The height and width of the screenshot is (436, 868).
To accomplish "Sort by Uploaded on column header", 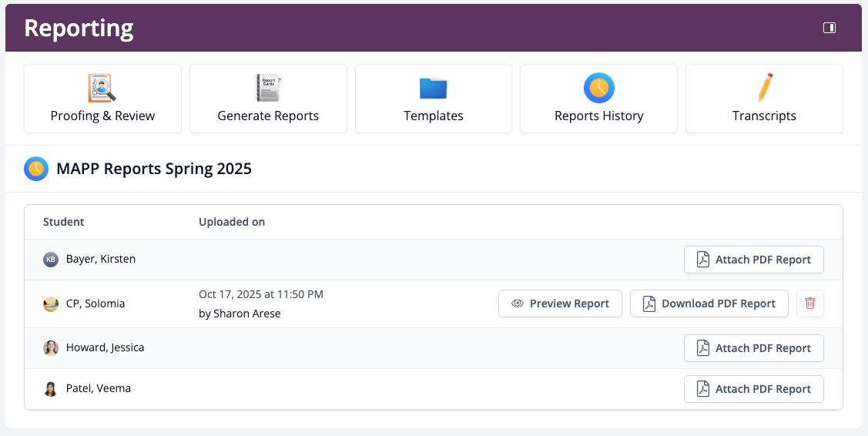I will [x=232, y=222].
